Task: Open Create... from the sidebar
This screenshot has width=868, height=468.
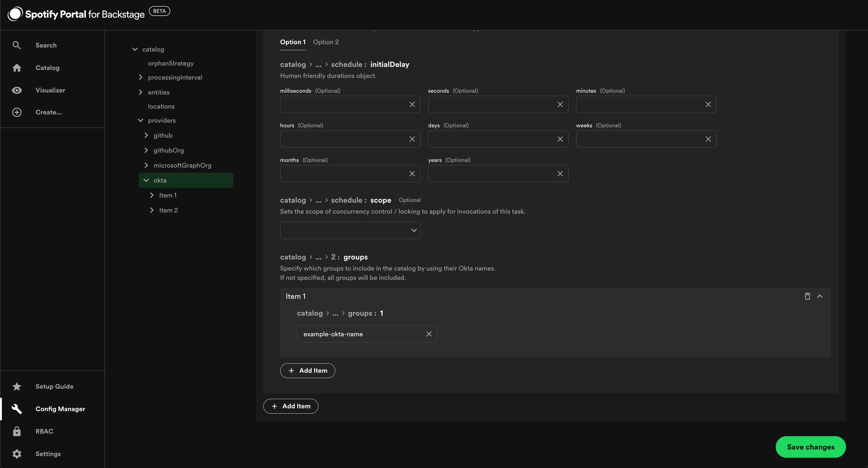Action: (48, 112)
